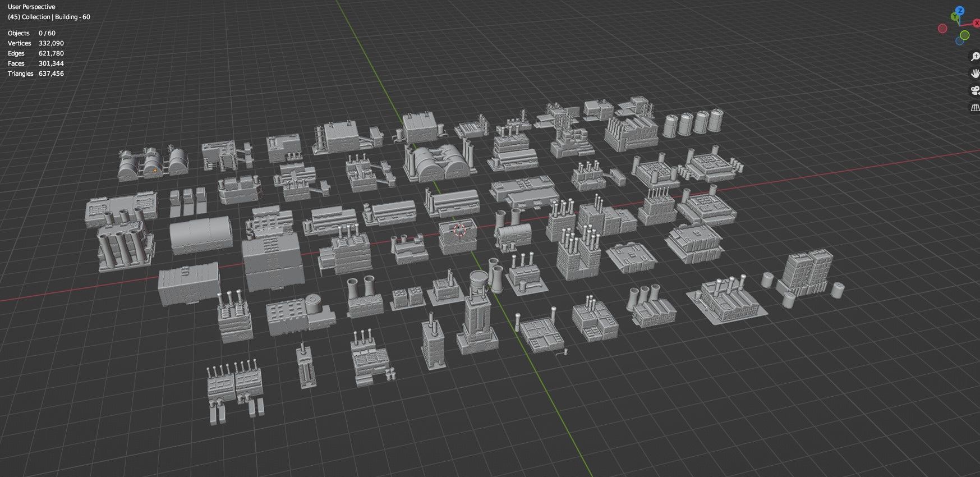Toggle perspective/orthographic grid icon
This screenshot has height=477, width=980.
click(975, 107)
